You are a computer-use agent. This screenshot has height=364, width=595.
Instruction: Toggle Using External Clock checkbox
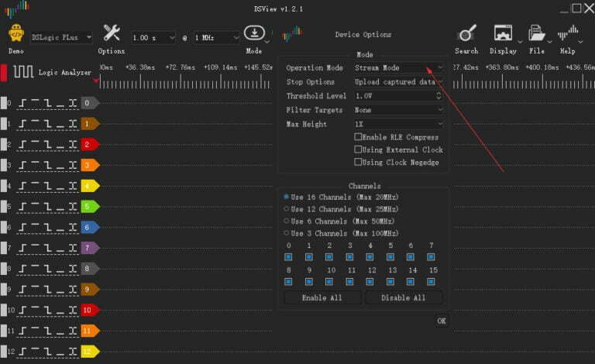(x=358, y=149)
